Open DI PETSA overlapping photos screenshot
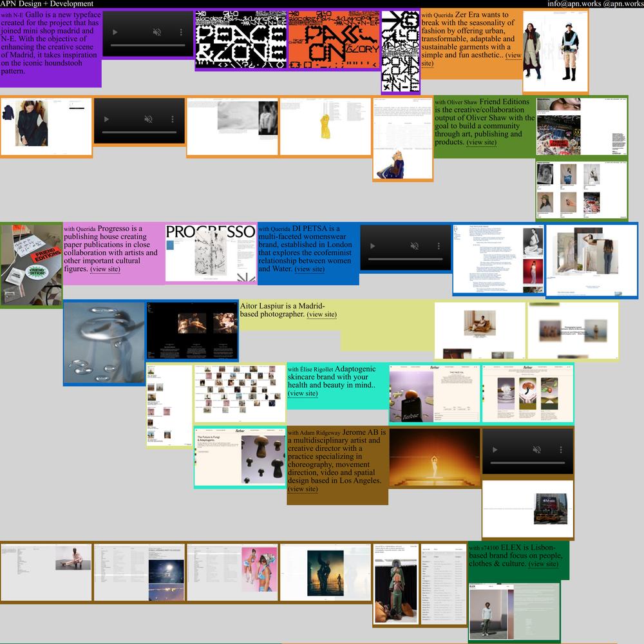This screenshot has height=644, width=644. 591,260
